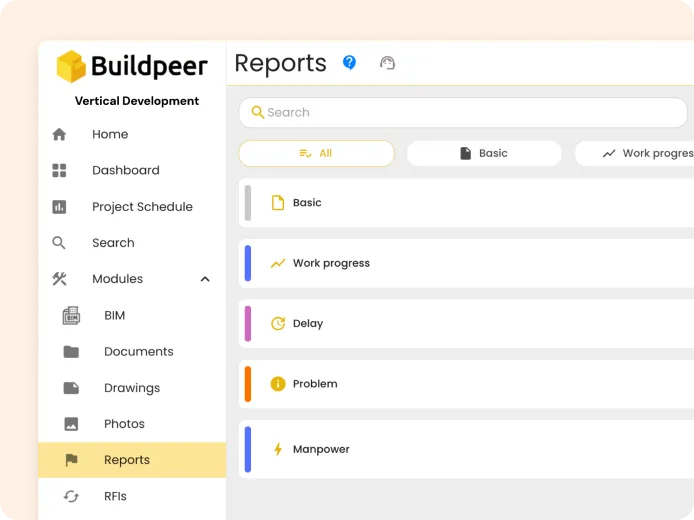694x520 pixels.
Task: Click the Reports page heading
Action: 280,63
